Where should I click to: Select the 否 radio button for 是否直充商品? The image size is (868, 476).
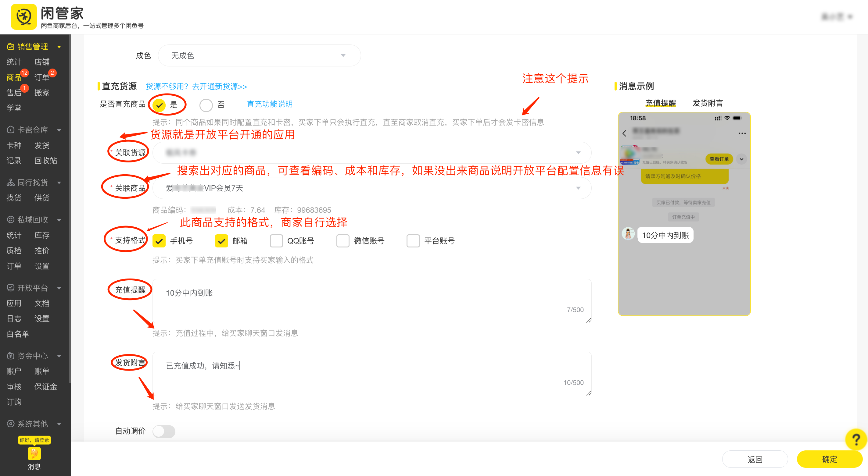click(x=206, y=105)
